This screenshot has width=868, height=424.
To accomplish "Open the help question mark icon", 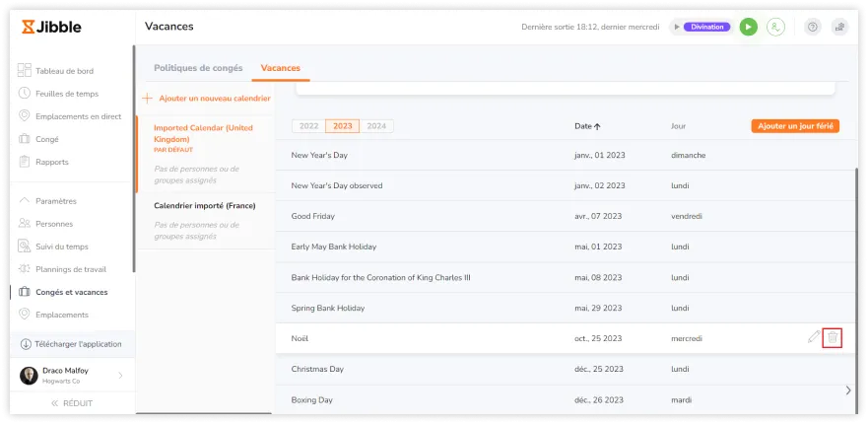I will point(812,27).
